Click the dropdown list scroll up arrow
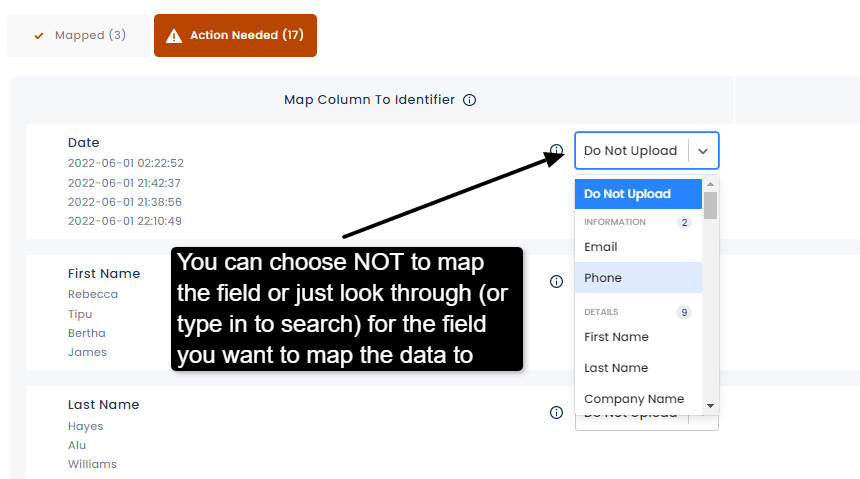 pyautogui.click(x=710, y=184)
